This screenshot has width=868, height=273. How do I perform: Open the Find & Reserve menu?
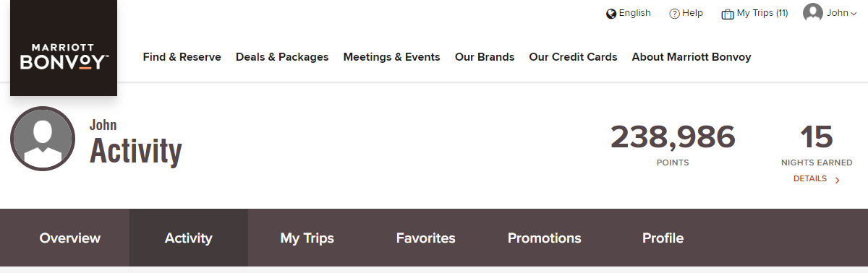(x=182, y=57)
